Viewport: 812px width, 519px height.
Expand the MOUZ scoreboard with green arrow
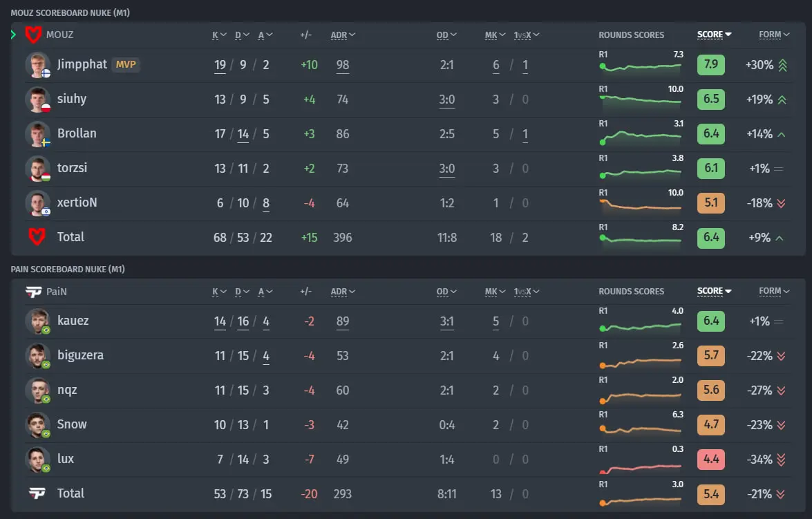click(x=13, y=35)
